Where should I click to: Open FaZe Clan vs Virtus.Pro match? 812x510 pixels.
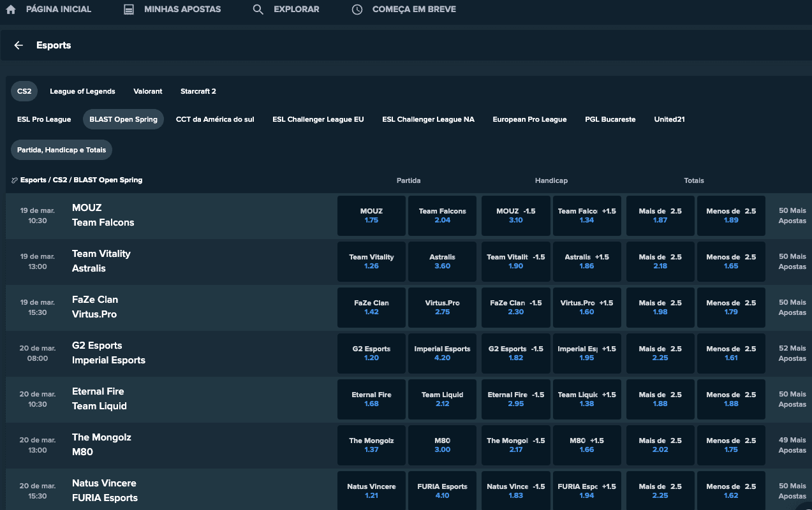click(x=94, y=307)
